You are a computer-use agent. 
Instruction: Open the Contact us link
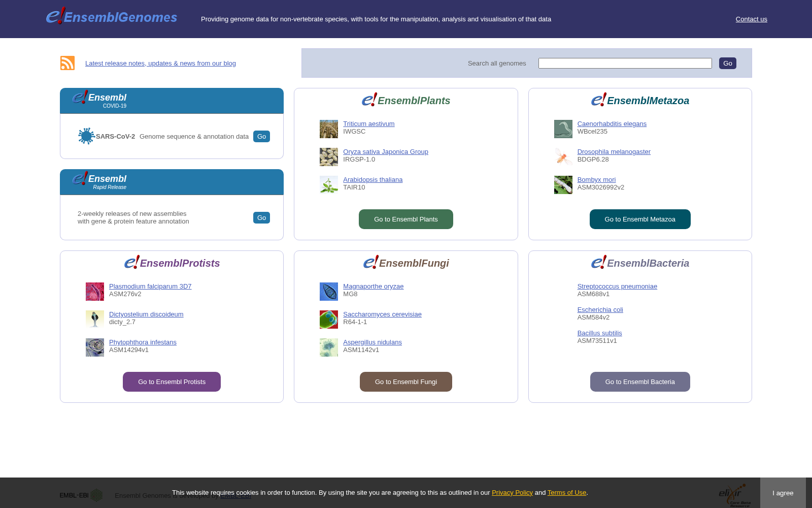[x=752, y=19]
